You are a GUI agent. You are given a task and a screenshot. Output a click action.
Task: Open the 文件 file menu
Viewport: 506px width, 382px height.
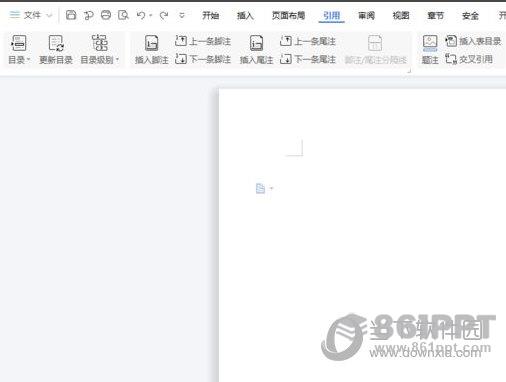tap(31, 15)
